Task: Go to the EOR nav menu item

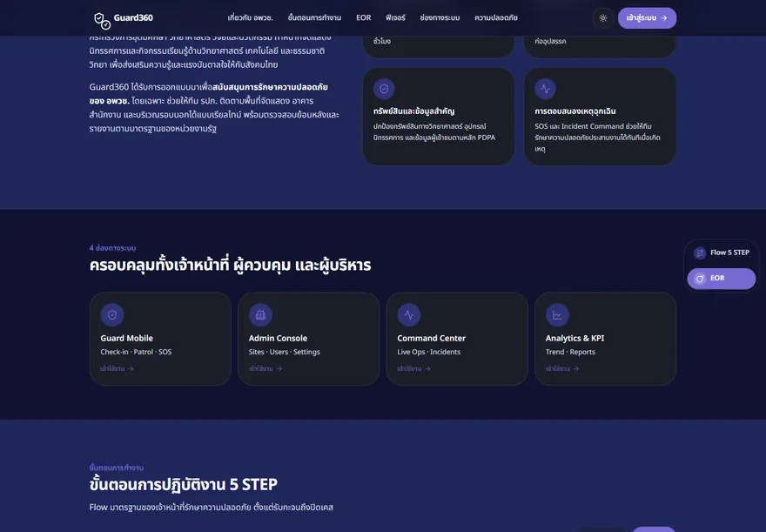Action: 364,18
